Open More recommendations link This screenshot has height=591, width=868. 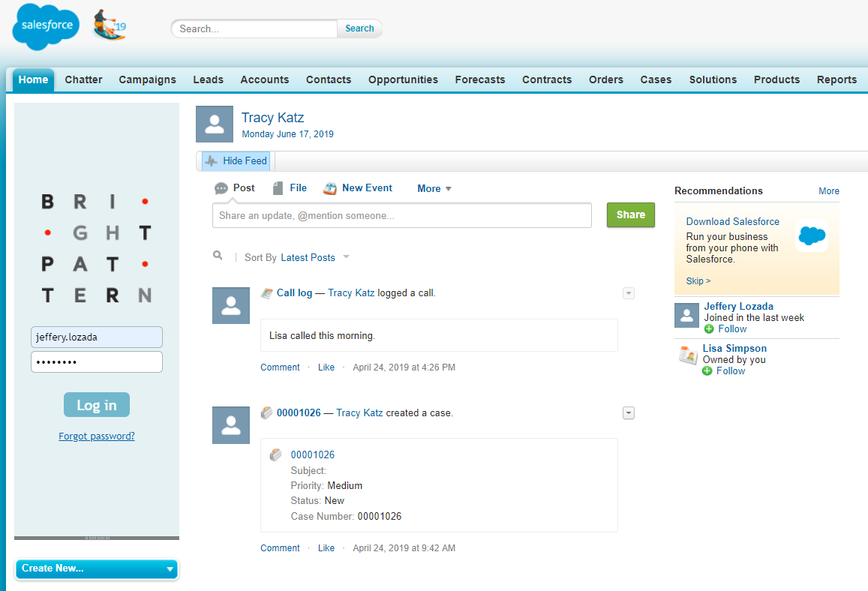(x=829, y=191)
